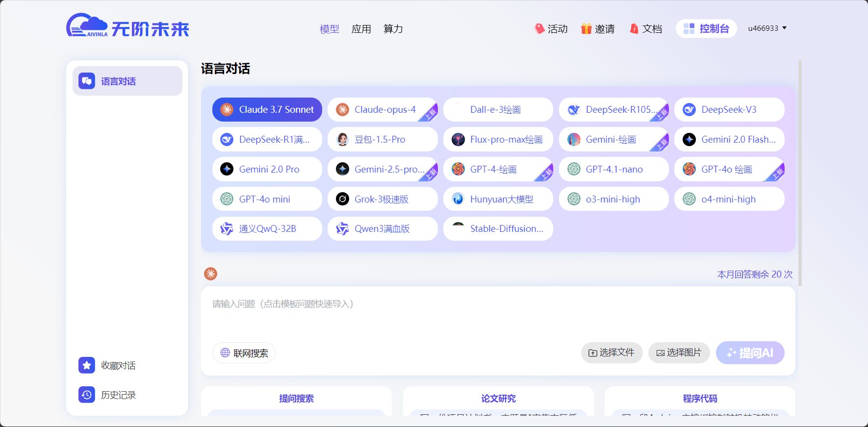This screenshot has width=868, height=427.
Task: Click the Gemini 2.0 Pro star icon
Action: point(227,169)
